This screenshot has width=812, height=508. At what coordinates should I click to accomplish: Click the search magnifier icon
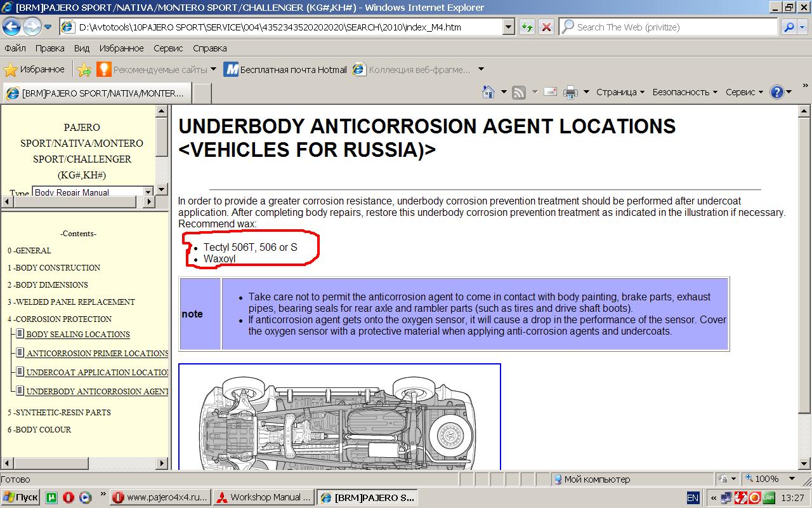click(x=789, y=27)
